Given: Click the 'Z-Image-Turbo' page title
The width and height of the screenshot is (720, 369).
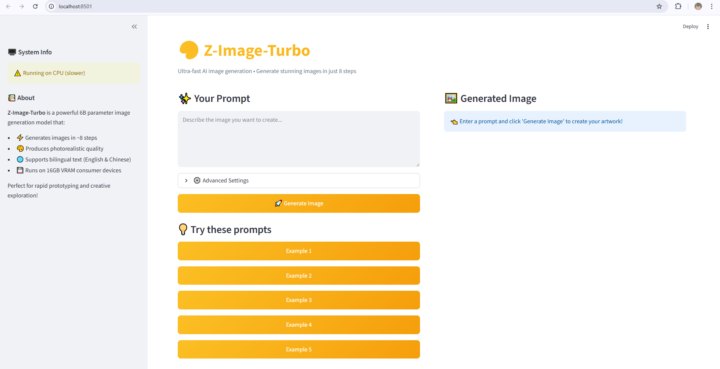Looking at the screenshot, I should [x=257, y=50].
